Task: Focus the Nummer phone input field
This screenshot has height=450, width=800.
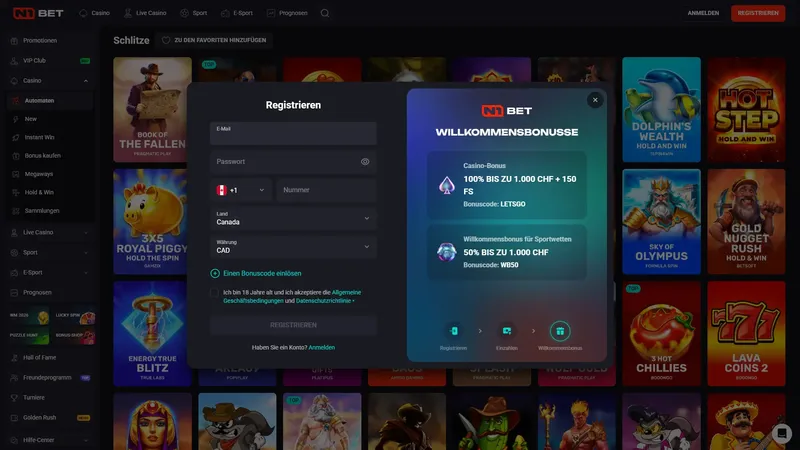Action: 327,190
